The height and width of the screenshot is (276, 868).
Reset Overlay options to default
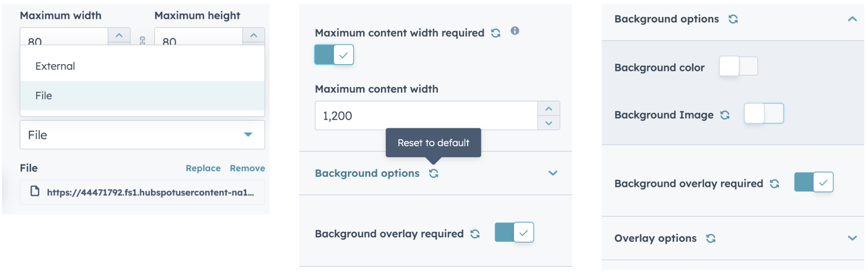click(711, 238)
